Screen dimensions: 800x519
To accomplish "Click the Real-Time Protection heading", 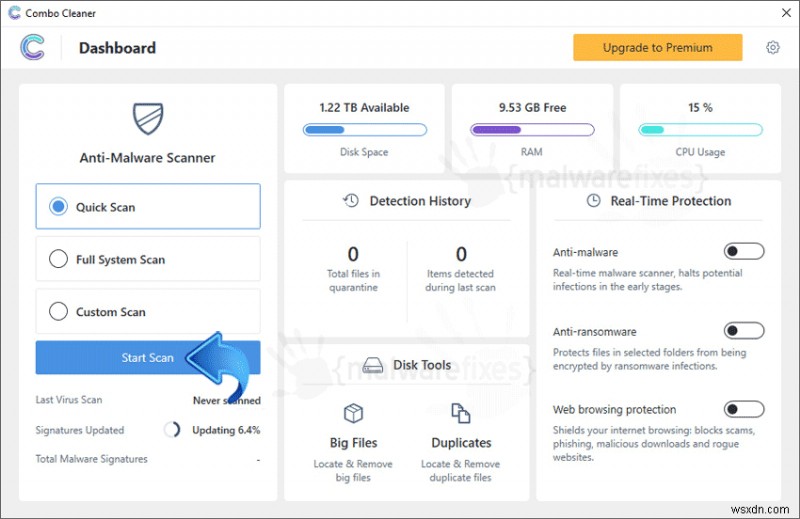I will point(670,201).
